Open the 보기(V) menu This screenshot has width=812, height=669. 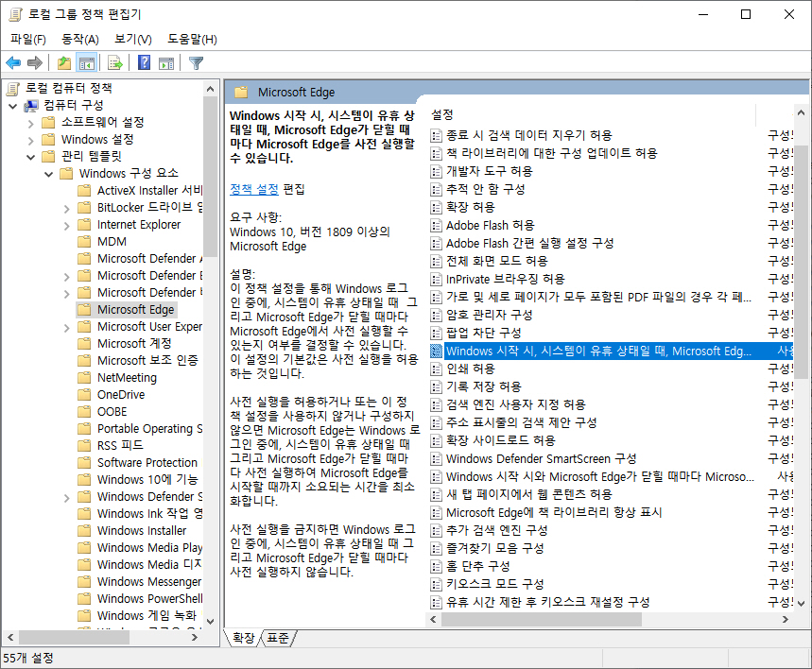[x=133, y=40]
